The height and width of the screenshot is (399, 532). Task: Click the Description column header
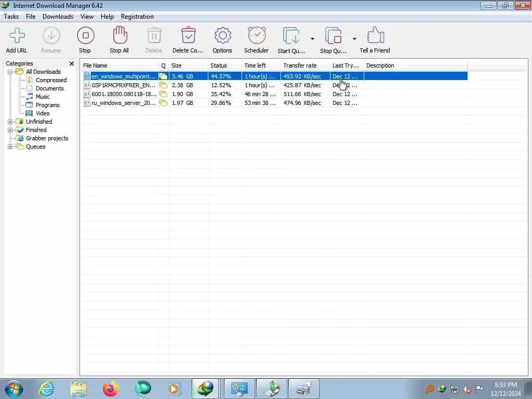click(415, 65)
